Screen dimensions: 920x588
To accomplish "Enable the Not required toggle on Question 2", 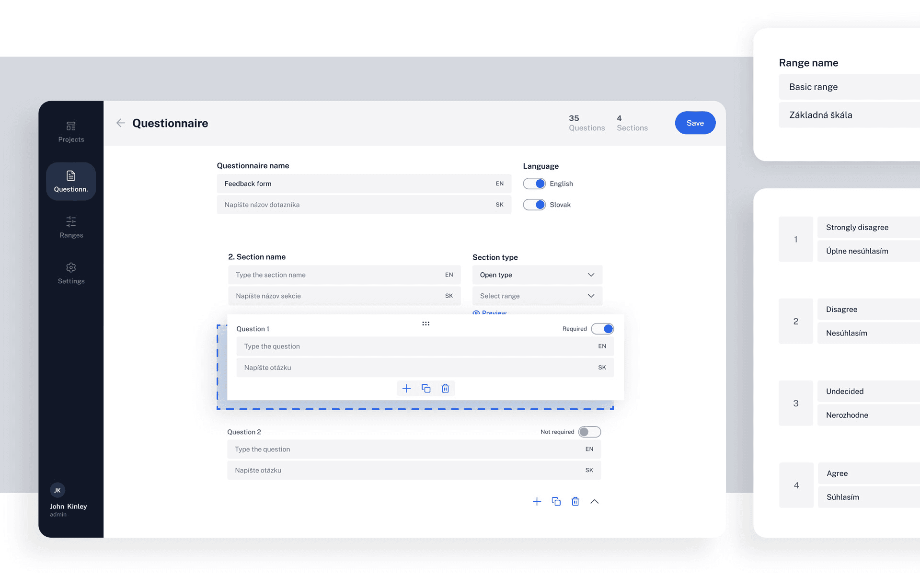I will tap(589, 432).
